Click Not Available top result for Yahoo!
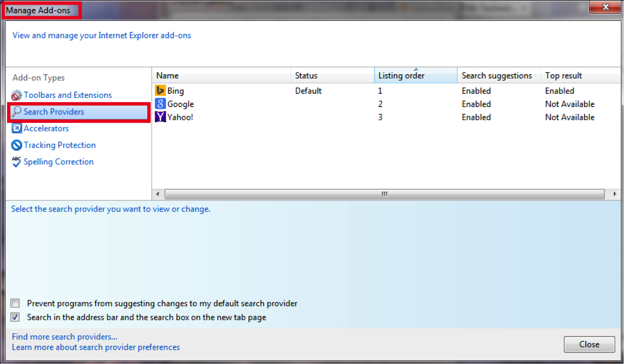The image size is (624, 364). click(x=570, y=117)
